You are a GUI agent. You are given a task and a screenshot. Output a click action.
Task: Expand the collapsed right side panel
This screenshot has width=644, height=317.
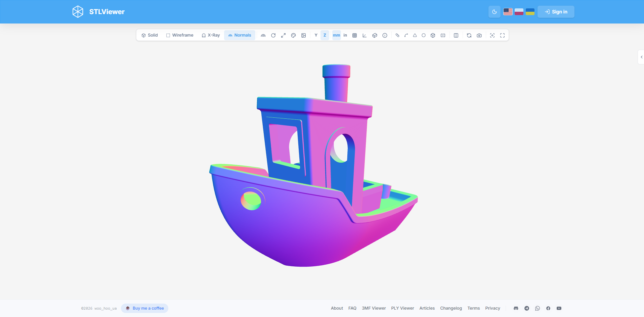click(641, 57)
